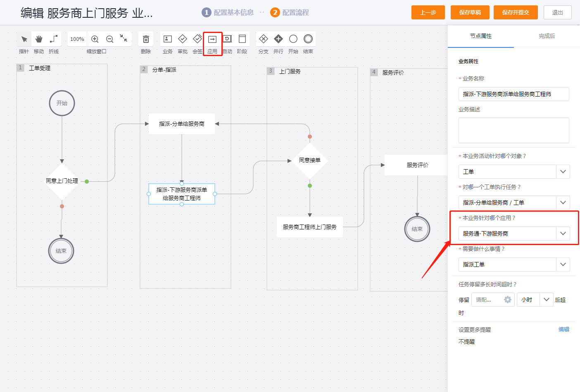Viewport: 580px width, 392px height.
Task: Add a countersign (会签) node
Action: click(197, 39)
